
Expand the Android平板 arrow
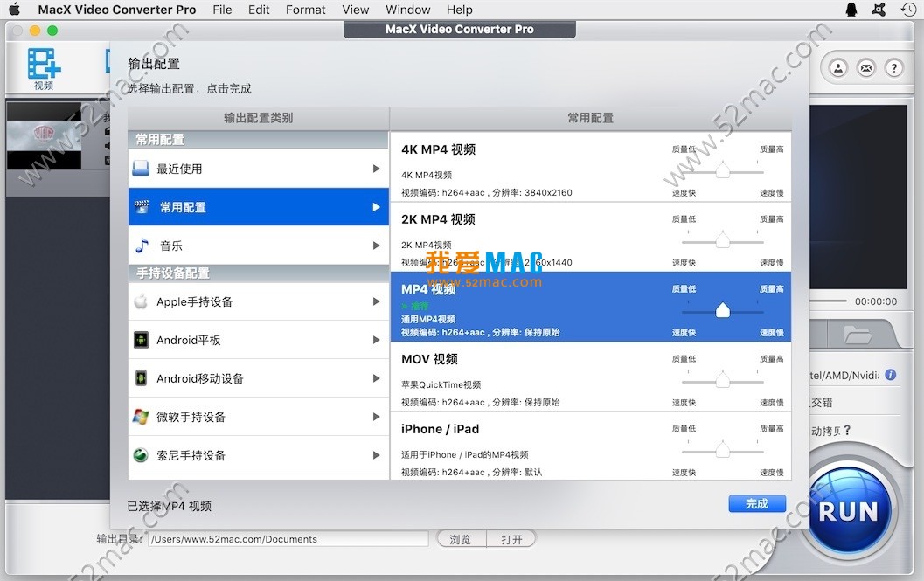[x=376, y=339]
